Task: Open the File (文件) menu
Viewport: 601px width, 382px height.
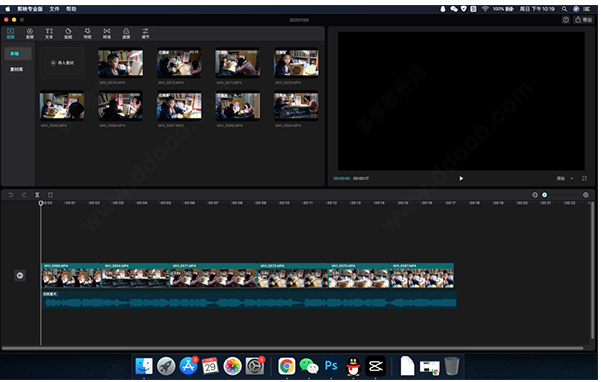Action: [x=54, y=9]
